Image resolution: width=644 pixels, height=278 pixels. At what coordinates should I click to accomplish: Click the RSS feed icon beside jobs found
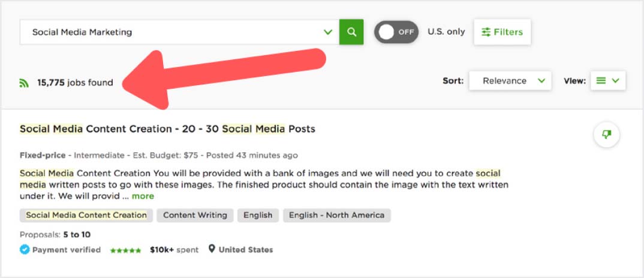point(24,83)
